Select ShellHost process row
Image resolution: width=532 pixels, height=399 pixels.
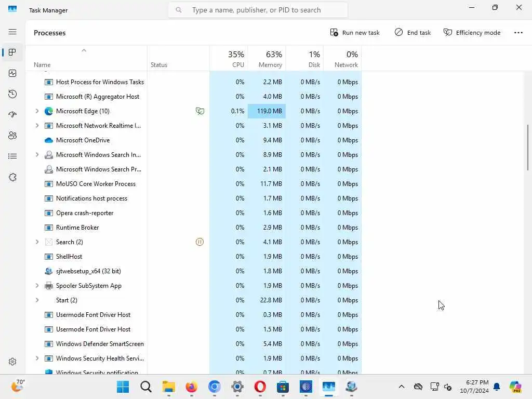pos(193,257)
